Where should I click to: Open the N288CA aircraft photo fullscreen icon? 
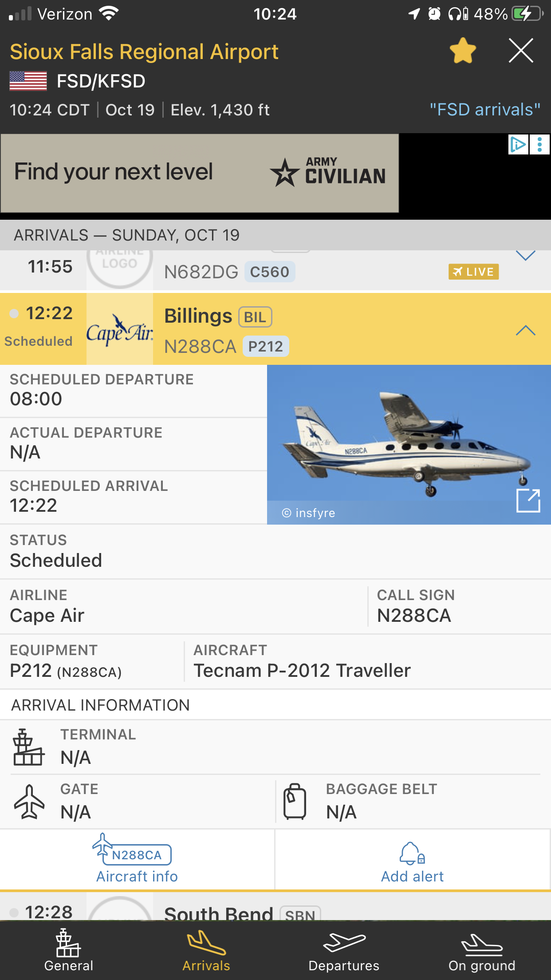pyautogui.click(x=528, y=501)
